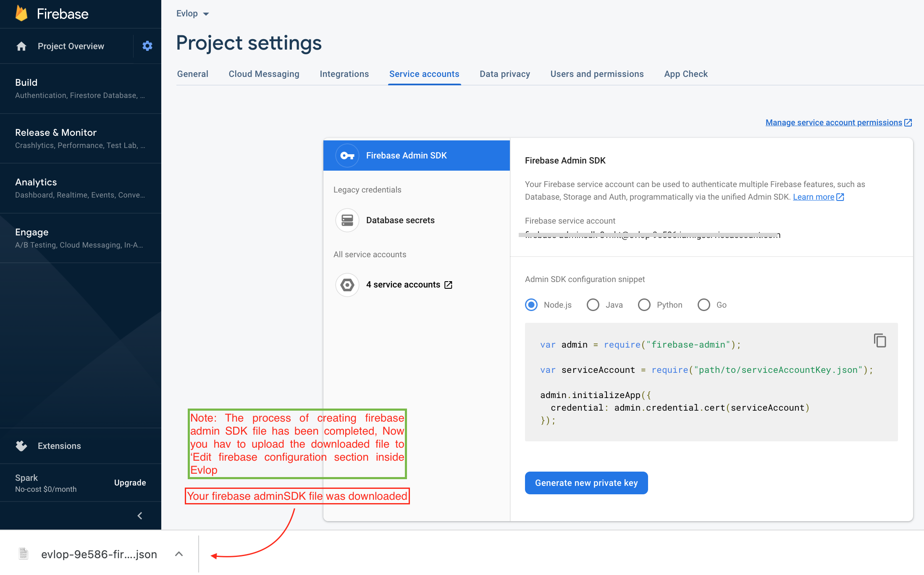Screen dimensions: 924x575
Task: Open the Users and permissions tab
Action: (x=597, y=74)
